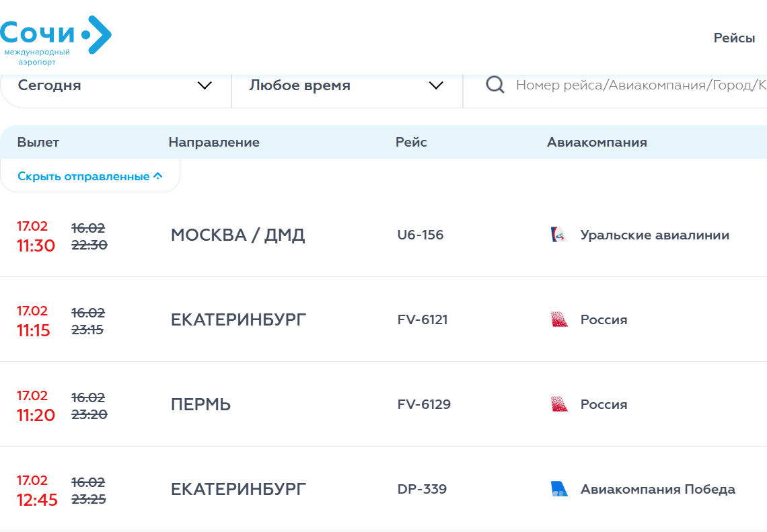The height and width of the screenshot is (532, 767).
Task: Click the Вылет column header
Action: click(x=38, y=142)
